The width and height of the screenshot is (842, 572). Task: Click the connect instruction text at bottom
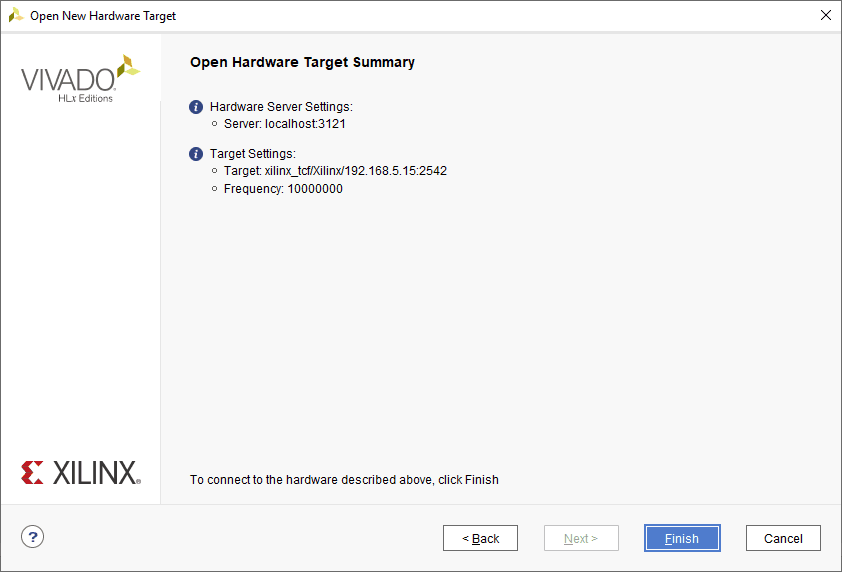tap(344, 480)
